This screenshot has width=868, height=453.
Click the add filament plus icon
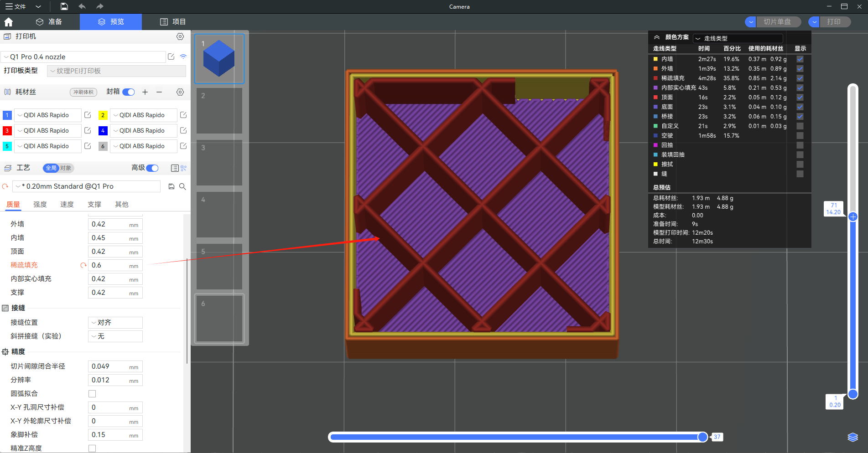coord(145,92)
